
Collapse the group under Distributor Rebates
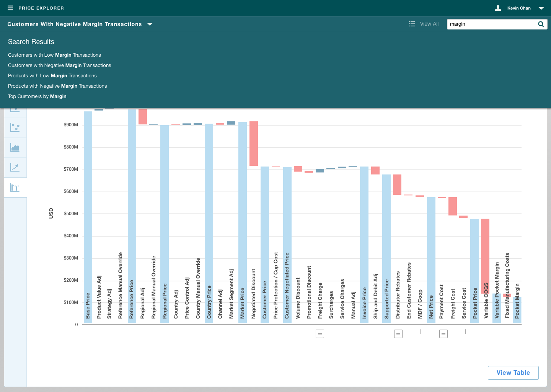(398, 334)
